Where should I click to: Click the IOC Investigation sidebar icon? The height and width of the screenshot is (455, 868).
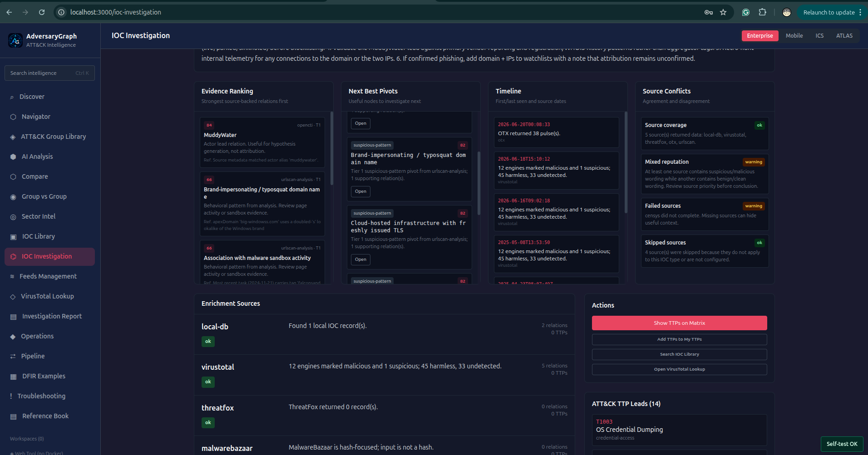pos(13,257)
